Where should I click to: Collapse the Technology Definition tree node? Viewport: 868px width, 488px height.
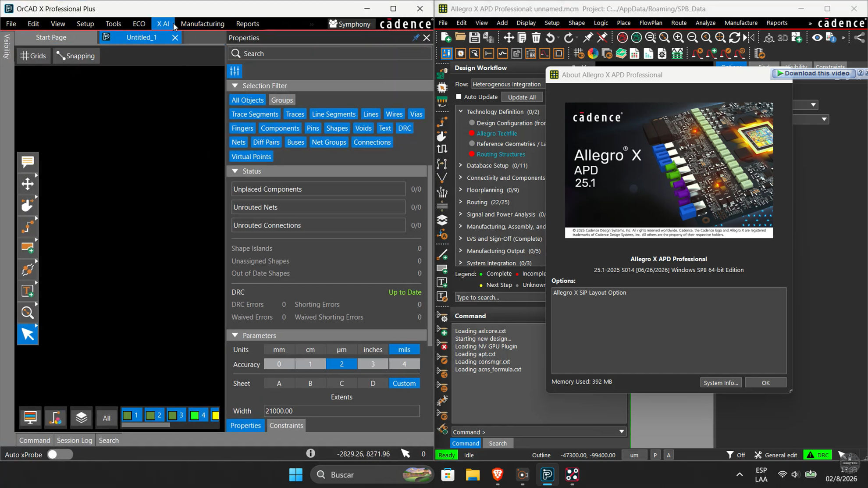461,111
